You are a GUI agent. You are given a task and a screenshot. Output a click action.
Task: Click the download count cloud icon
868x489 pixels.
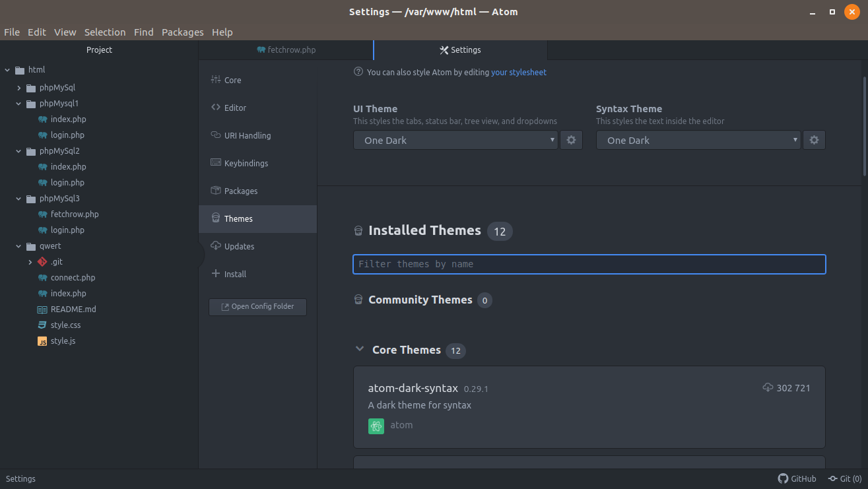pyautogui.click(x=768, y=388)
